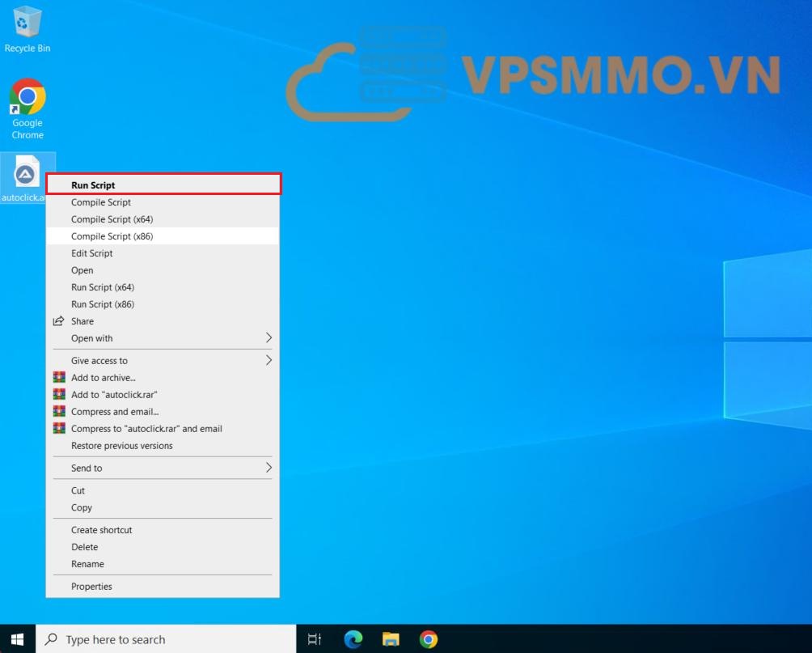Launch Microsoft Edge from the taskbar

pos(353,639)
